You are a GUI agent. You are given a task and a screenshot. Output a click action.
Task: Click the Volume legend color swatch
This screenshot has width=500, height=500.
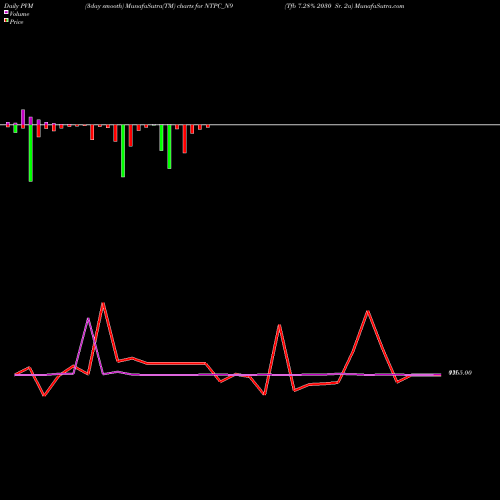[x=6, y=12]
